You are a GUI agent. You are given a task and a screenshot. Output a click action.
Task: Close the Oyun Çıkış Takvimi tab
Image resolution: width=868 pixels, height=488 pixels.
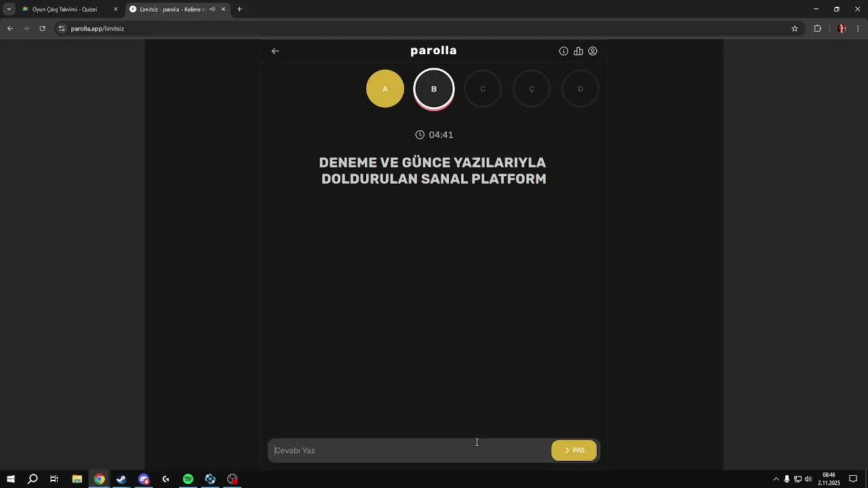click(x=115, y=9)
